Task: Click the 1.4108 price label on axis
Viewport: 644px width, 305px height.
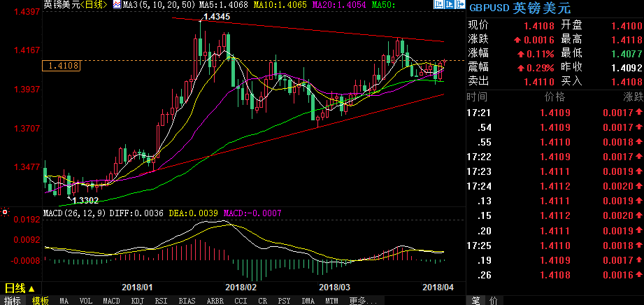Action: tap(63, 66)
